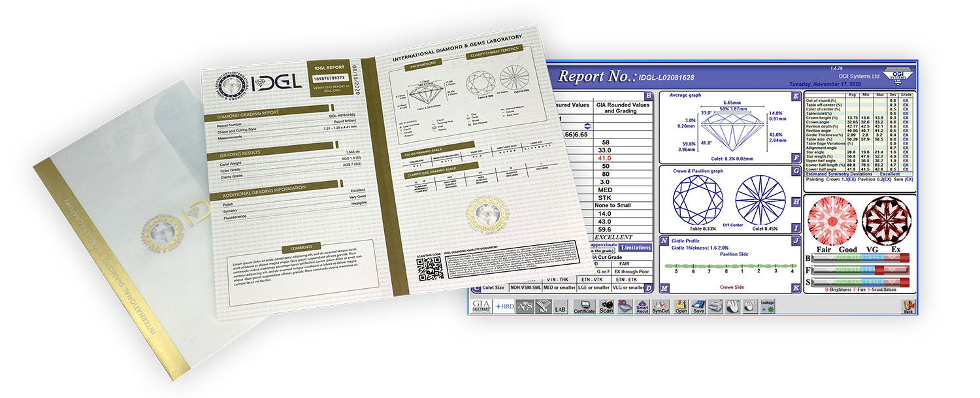Click the K corner button on Girdle Profile
This screenshot has height=398, width=980.
[x=795, y=288]
